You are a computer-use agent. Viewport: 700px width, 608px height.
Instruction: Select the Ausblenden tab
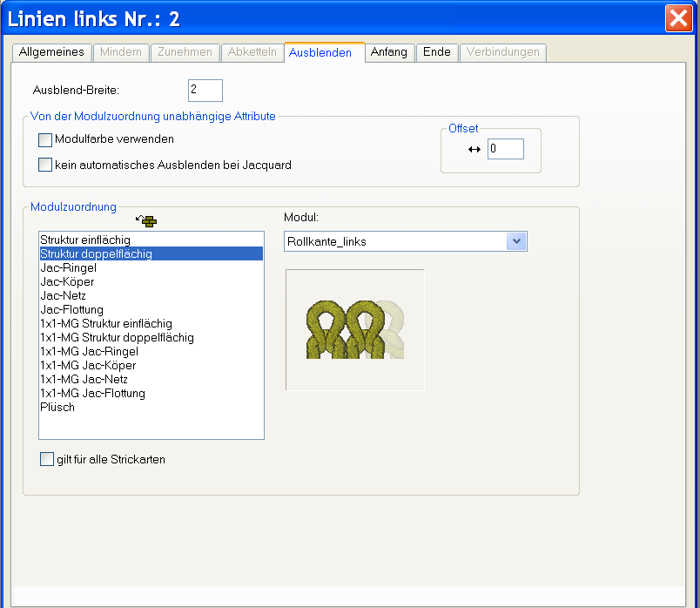click(x=320, y=52)
